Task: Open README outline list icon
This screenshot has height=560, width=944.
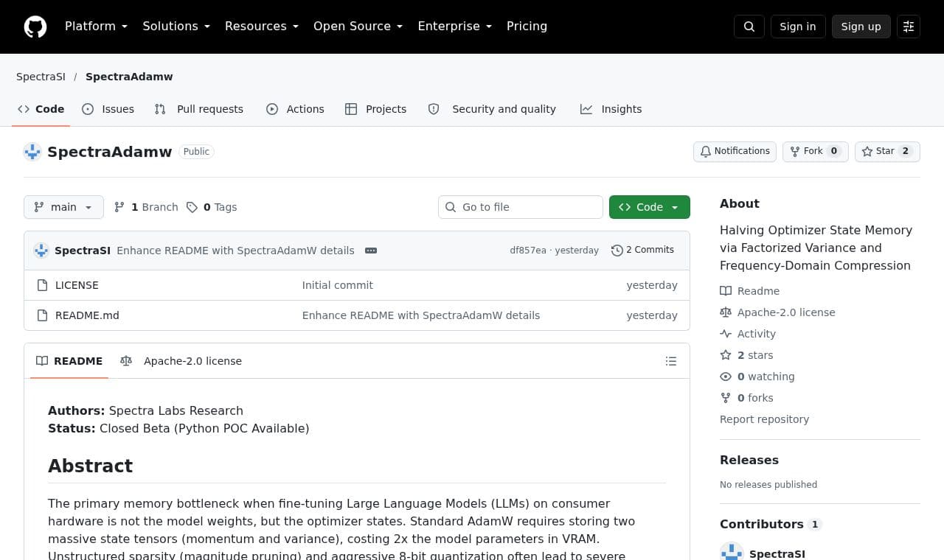Action: pyautogui.click(x=671, y=361)
